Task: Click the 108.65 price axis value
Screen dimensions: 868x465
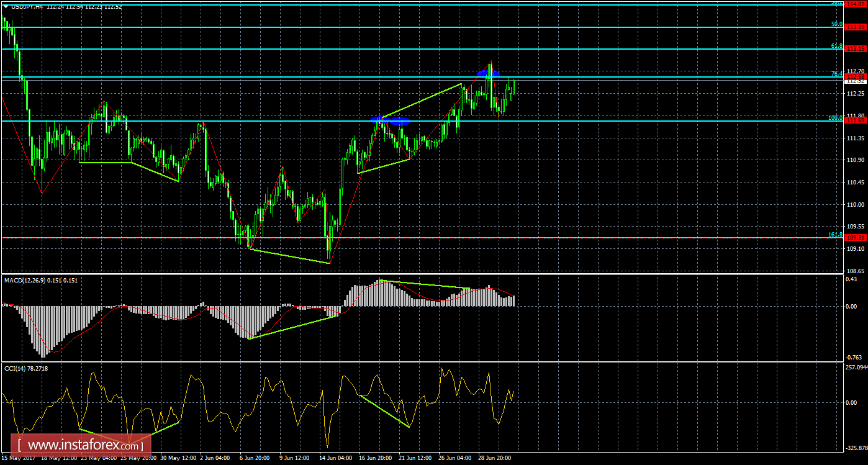Action: (x=856, y=271)
